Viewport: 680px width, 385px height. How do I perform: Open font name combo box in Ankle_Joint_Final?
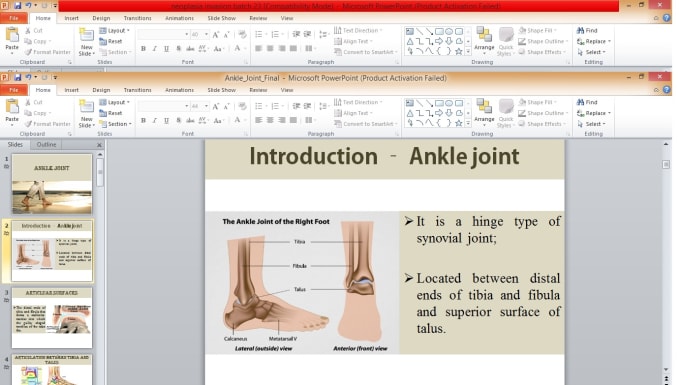coord(163,106)
